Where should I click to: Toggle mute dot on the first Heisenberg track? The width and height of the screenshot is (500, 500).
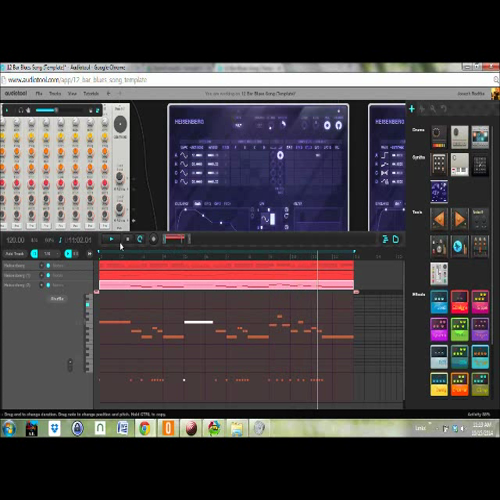click(48, 265)
